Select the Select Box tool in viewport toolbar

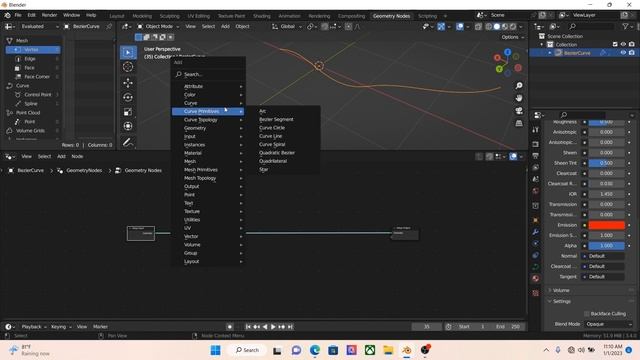128,52
